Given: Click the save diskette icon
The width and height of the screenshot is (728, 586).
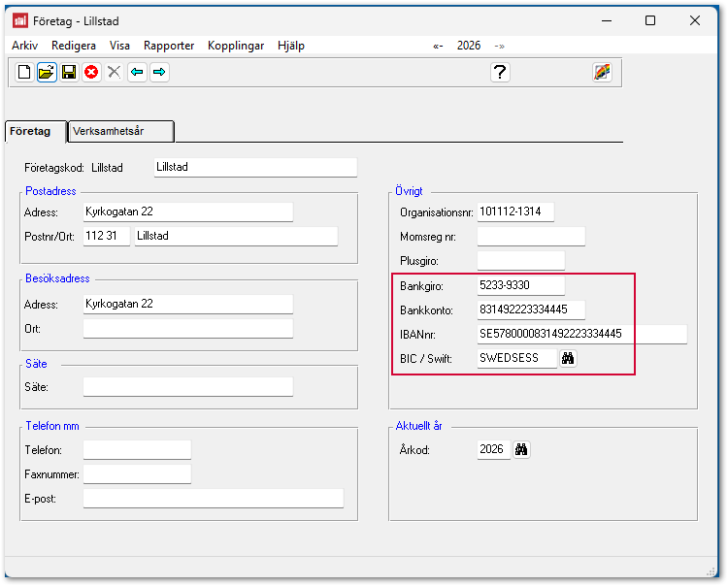Looking at the screenshot, I should 69,72.
